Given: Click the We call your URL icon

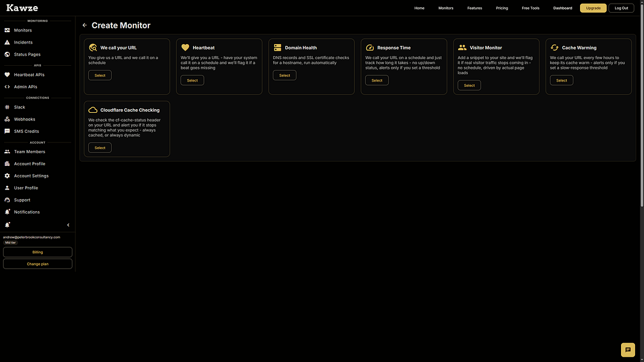Looking at the screenshot, I should (93, 48).
